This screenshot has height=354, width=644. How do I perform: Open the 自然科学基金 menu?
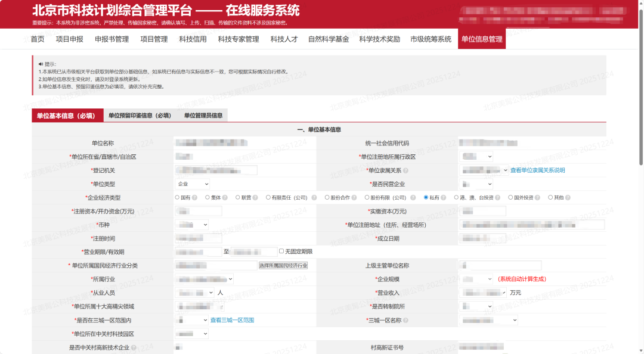(x=329, y=39)
